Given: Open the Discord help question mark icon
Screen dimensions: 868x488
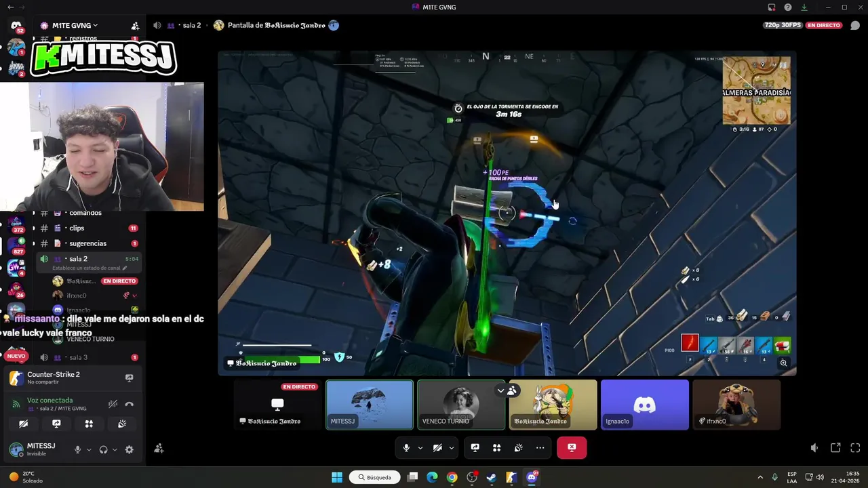Looking at the screenshot, I should tap(788, 7).
